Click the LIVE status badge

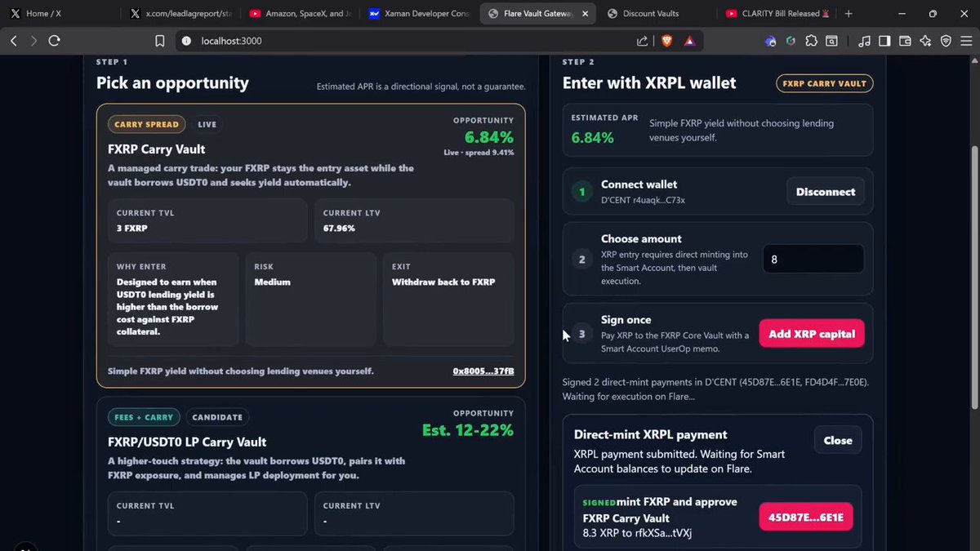(207, 125)
